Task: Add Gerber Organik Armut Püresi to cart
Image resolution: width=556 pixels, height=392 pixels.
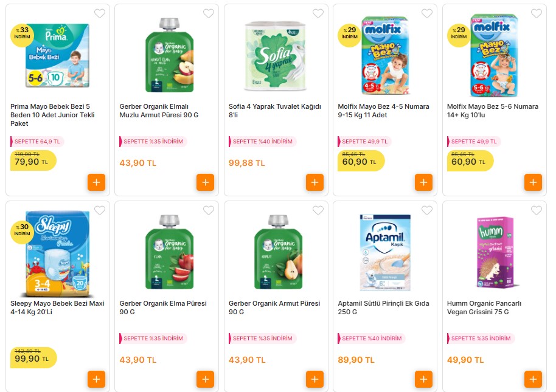Action: pos(314,379)
